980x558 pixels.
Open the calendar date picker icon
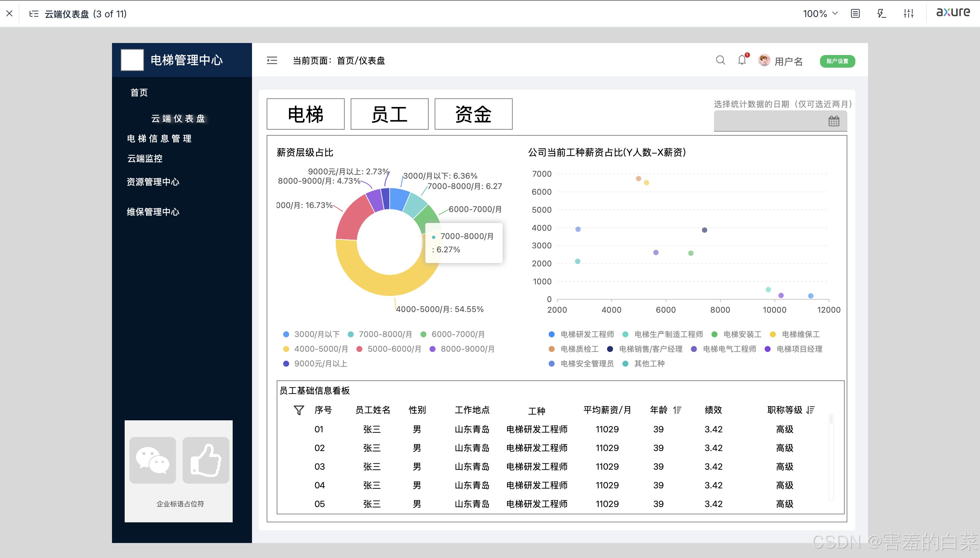pos(834,121)
